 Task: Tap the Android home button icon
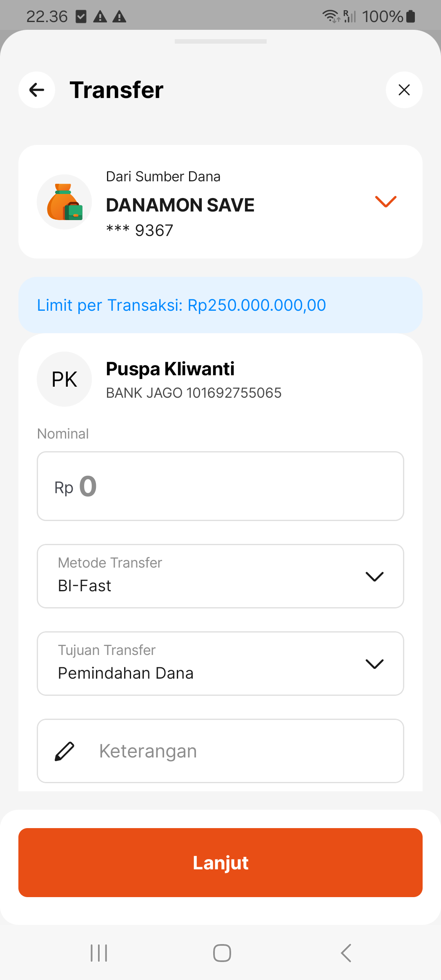[x=222, y=953]
